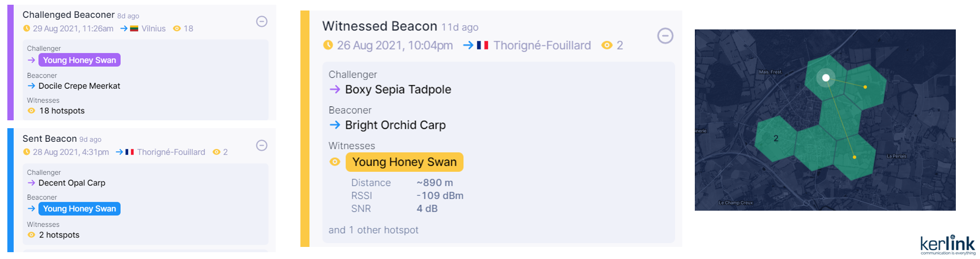The image size is (980, 259).
Task: Click the clock icon beside 26 Aug 2021
Action: 328,45
